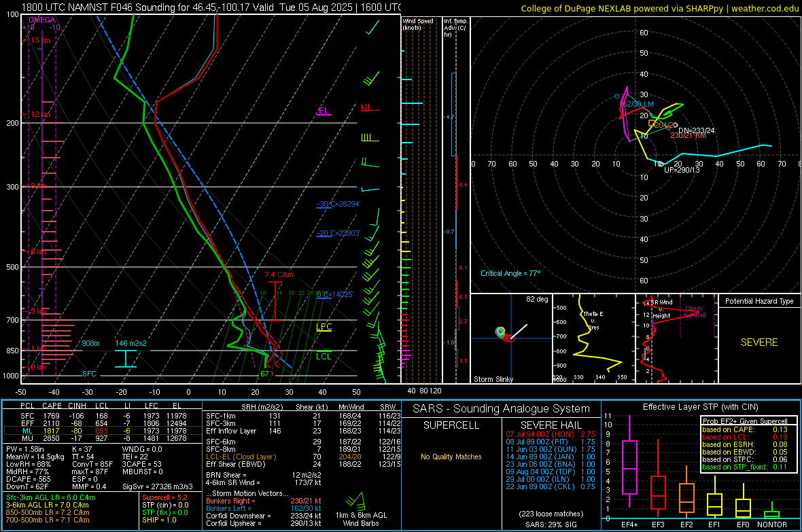The image size is (802, 532).
Task: Click the -20 C=23903' height label
Action: coord(338,233)
